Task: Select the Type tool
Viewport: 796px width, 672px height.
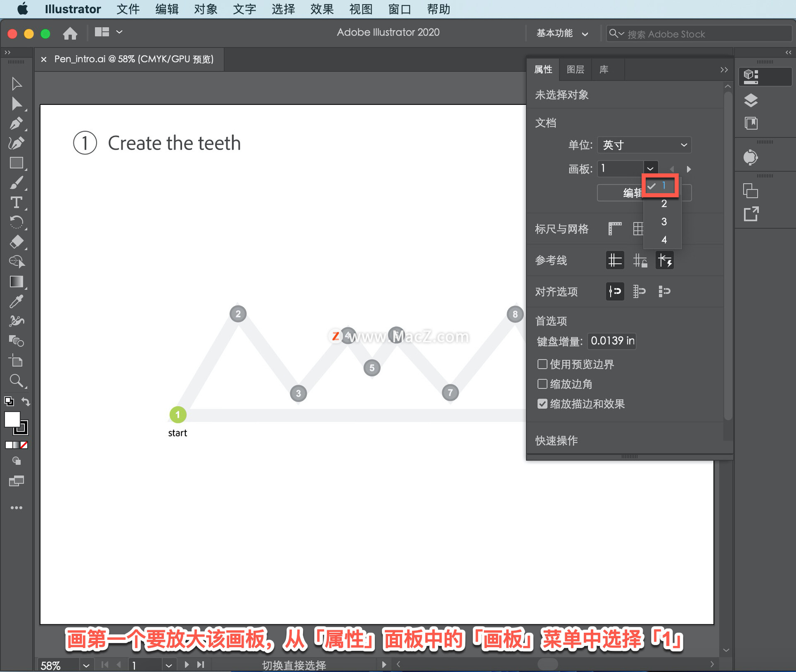Action: 16,203
